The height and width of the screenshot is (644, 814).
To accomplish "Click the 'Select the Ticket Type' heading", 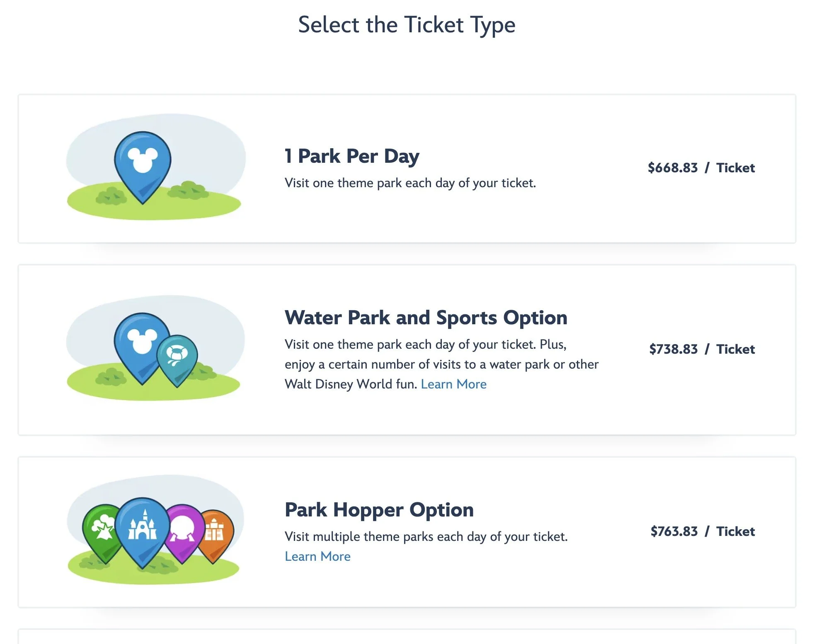I will [x=407, y=25].
